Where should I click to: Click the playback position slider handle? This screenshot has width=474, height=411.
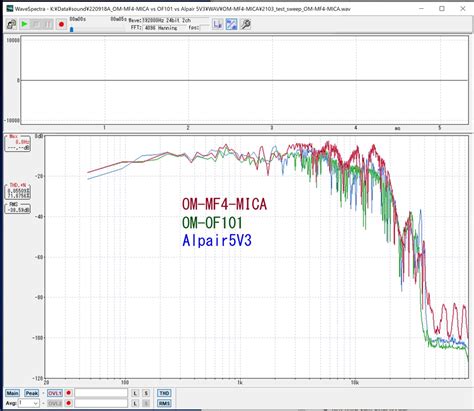72,29
